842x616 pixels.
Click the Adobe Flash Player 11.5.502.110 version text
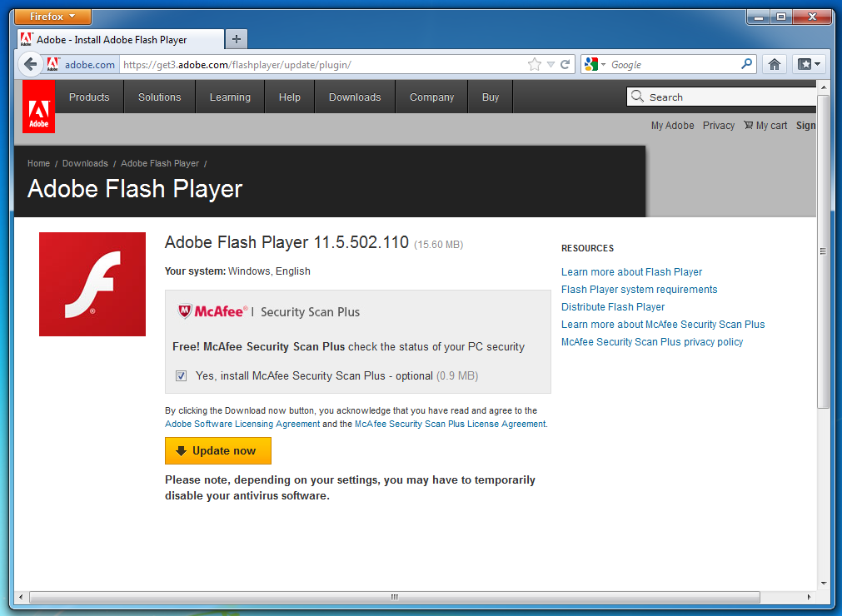pyautogui.click(x=286, y=242)
